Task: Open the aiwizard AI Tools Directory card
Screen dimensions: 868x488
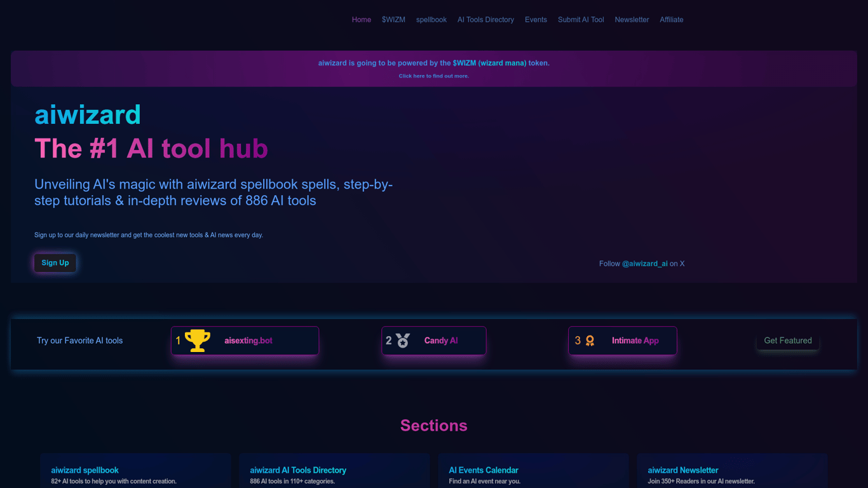Action: [x=334, y=471]
